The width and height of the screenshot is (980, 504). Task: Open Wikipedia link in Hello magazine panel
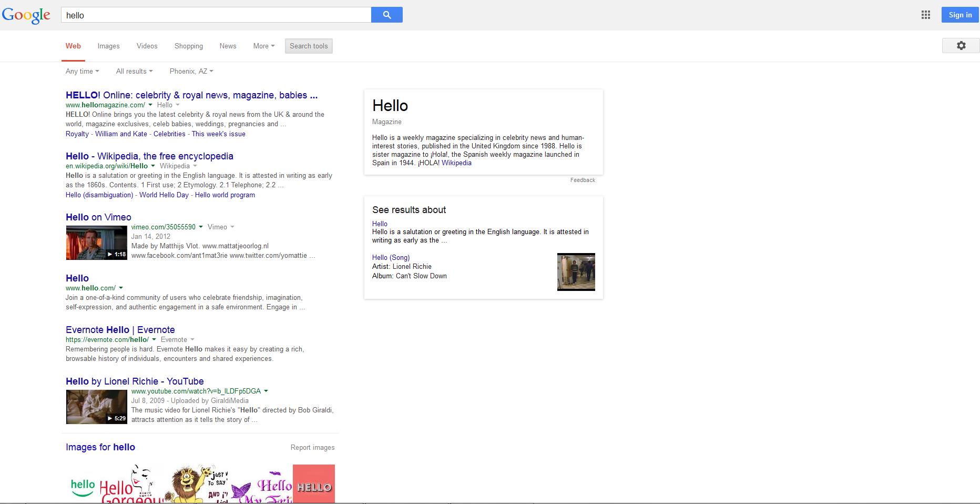click(456, 163)
